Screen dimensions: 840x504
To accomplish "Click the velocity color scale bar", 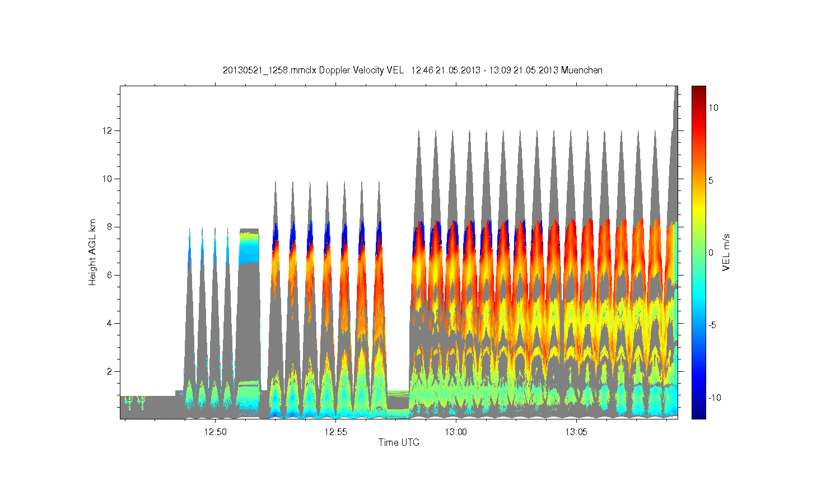I will [698, 253].
